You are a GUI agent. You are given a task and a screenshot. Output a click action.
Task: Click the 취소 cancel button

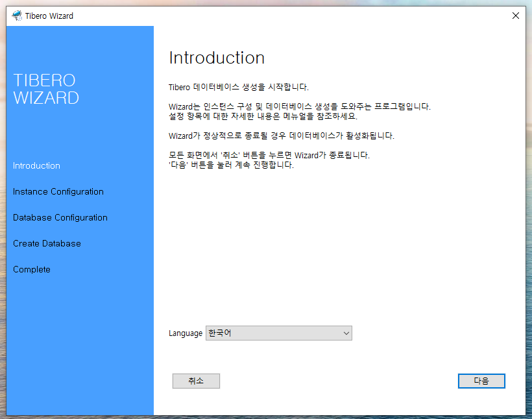tap(196, 381)
